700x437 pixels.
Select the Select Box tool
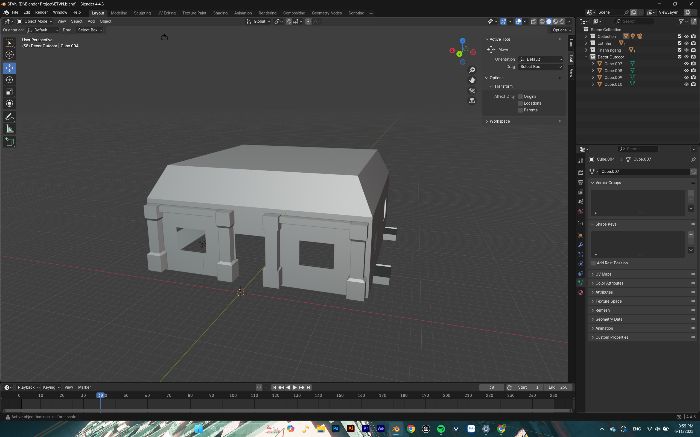point(9,43)
